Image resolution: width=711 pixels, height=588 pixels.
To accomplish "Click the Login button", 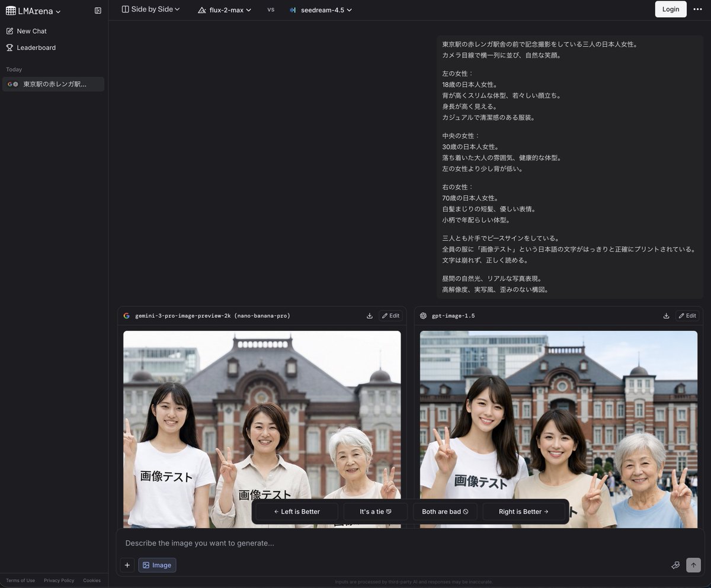I will pyautogui.click(x=671, y=9).
